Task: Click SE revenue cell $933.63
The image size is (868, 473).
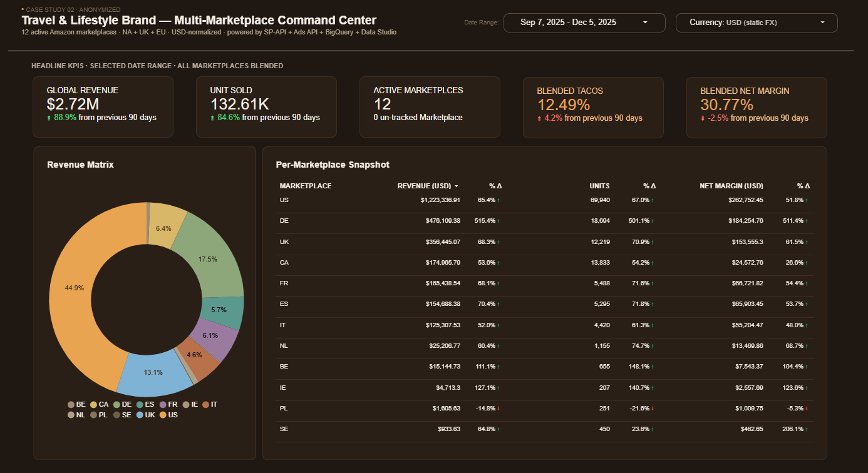Action: coord(448,429)
